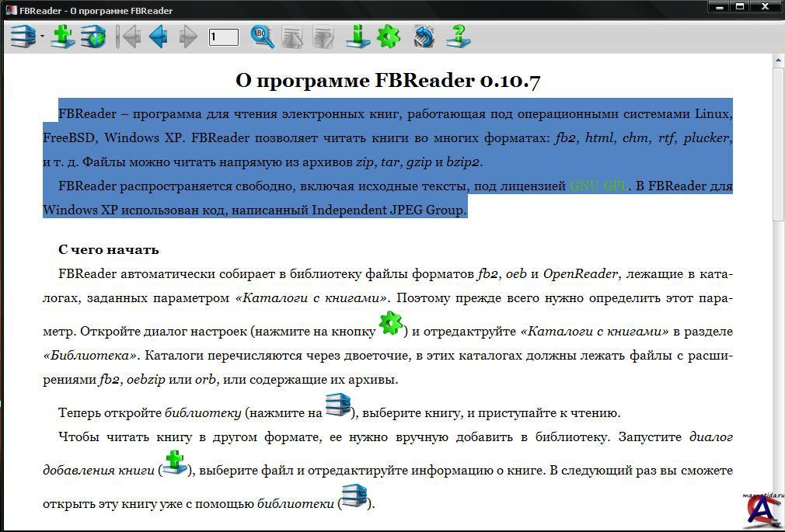Screen dimensions: 785x532
Task: Go back using the blue left arrow
Action: click(159, 37)
